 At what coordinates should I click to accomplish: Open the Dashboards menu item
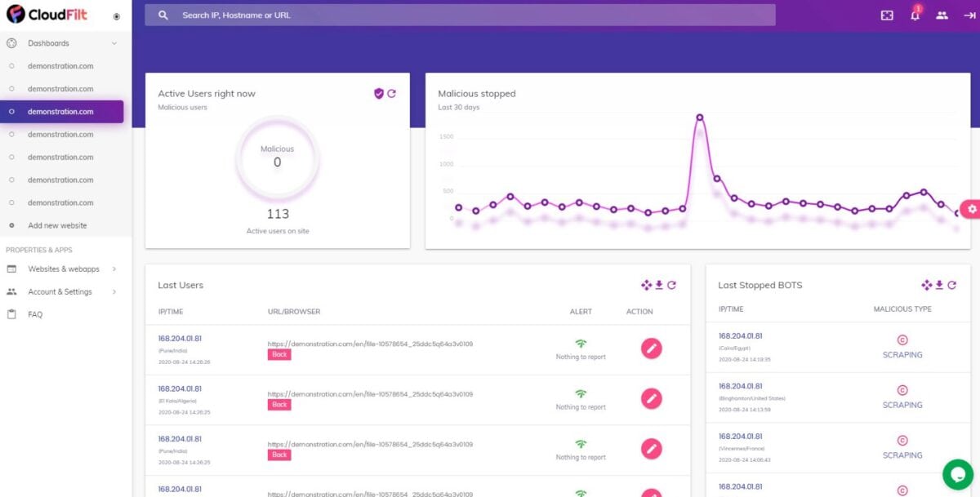click(x=48, y=43)
